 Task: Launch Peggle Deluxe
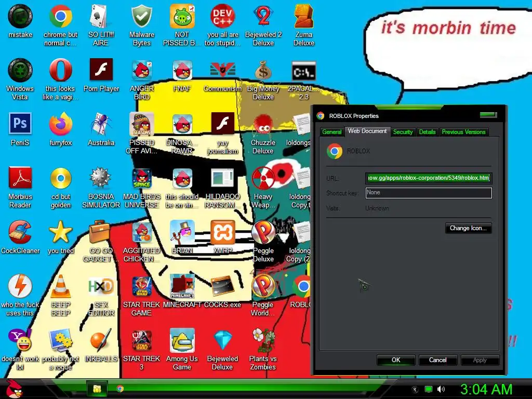263,232
